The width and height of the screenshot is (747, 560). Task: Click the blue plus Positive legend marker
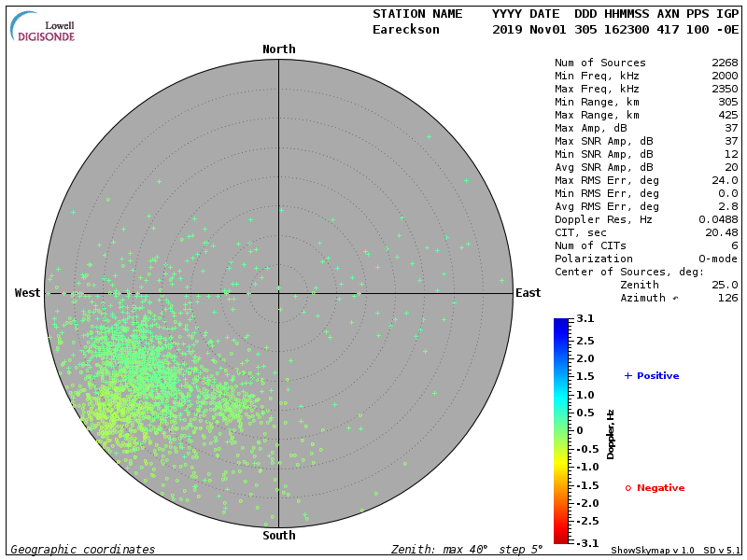click(x=628, y=375)
